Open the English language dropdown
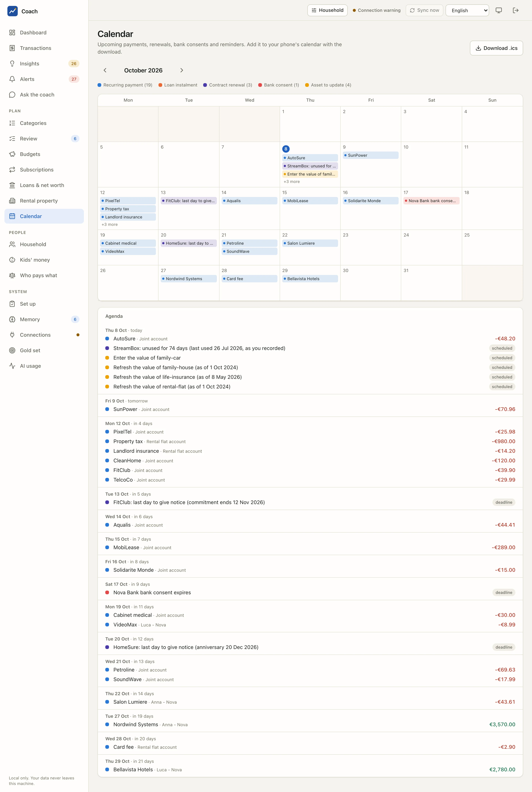This screenshot has width=532, height=792. [x=467, y=11]
